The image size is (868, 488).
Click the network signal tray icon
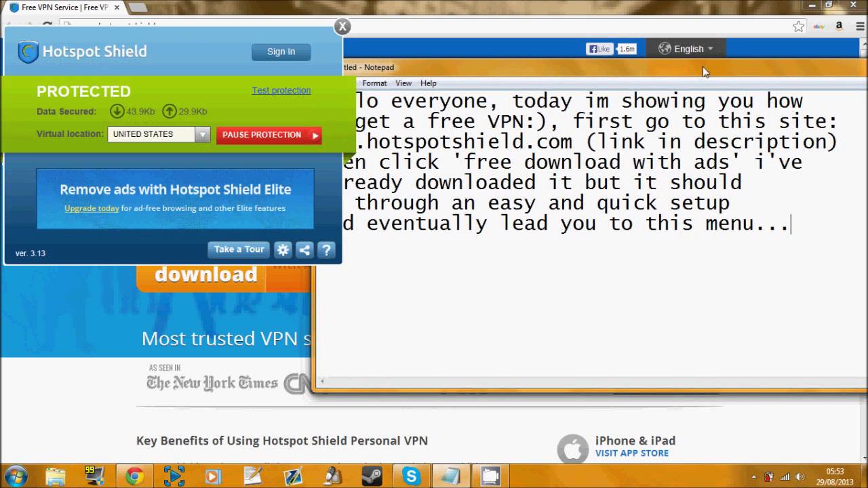pyautogui.click(x=785, y=476)
